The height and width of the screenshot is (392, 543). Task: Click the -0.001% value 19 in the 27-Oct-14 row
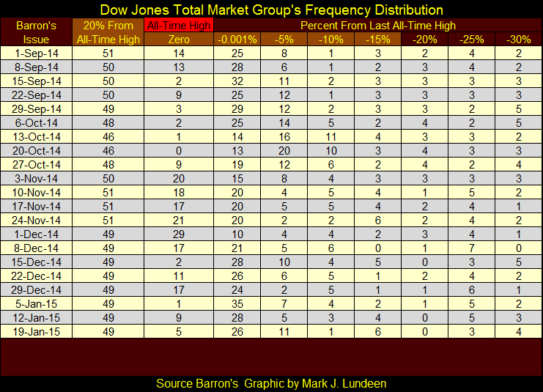(x=237, y=164)
